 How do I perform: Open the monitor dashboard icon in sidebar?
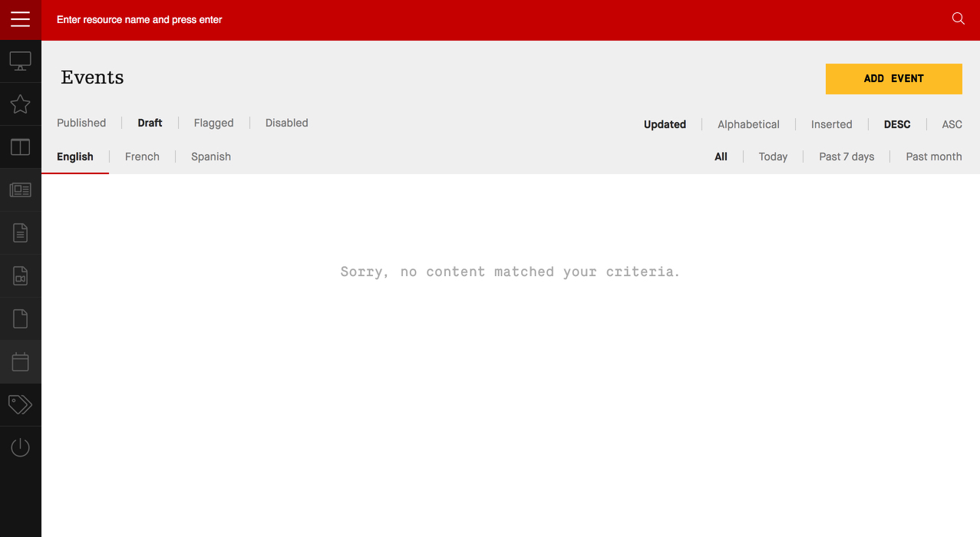pyautogui.click(x=21, y=61)
